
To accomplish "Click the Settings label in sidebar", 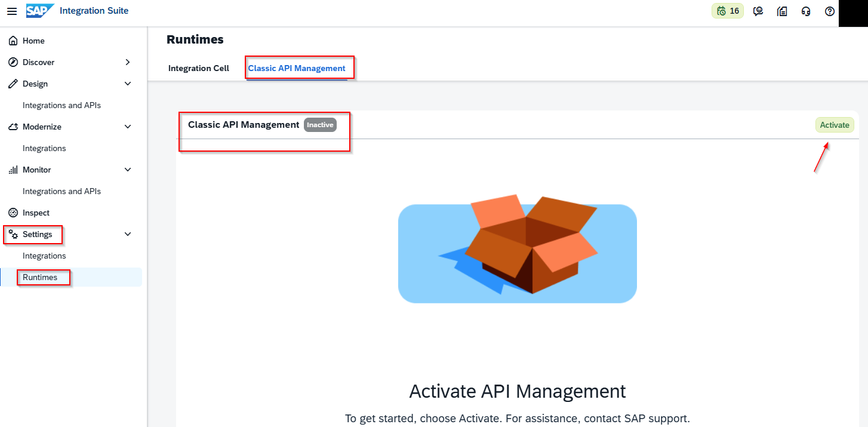I will tap(38, 234).
